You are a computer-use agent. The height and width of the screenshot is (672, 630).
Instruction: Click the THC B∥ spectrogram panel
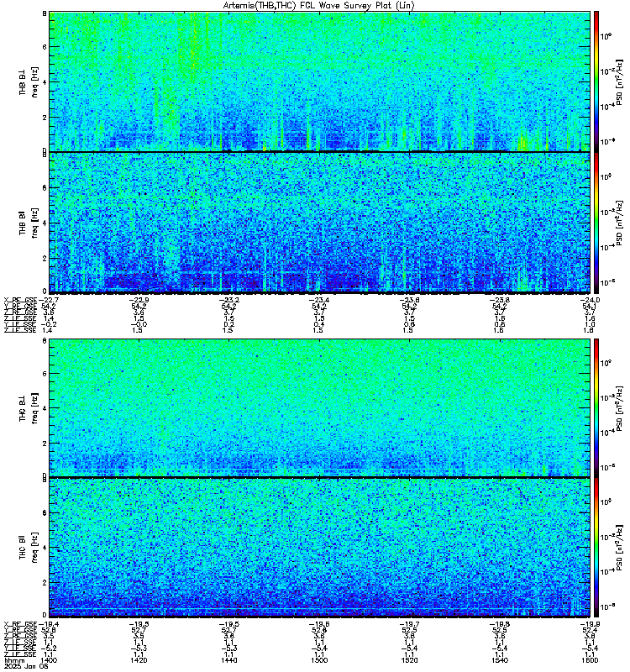tap(320, 548)
